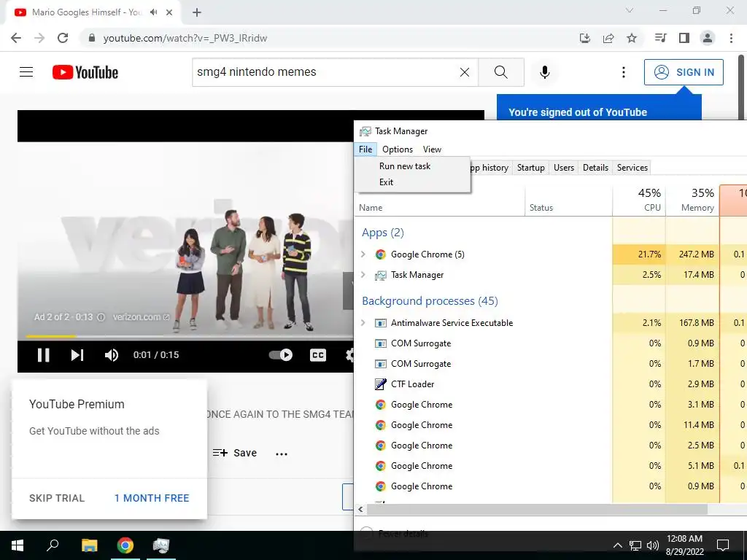The image size is (747, 560).
Task: Mute the video player volume
Action: 112,355
